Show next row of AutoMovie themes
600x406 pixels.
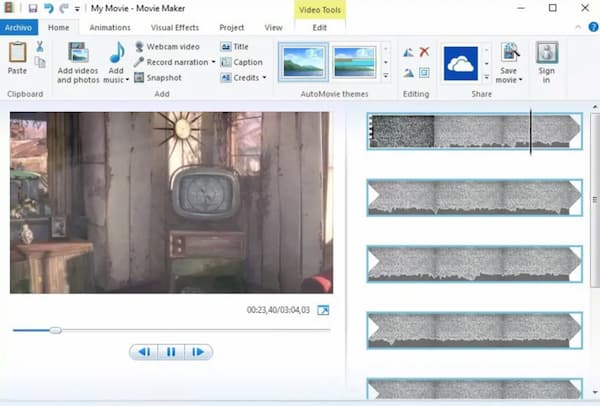point(386,62)
